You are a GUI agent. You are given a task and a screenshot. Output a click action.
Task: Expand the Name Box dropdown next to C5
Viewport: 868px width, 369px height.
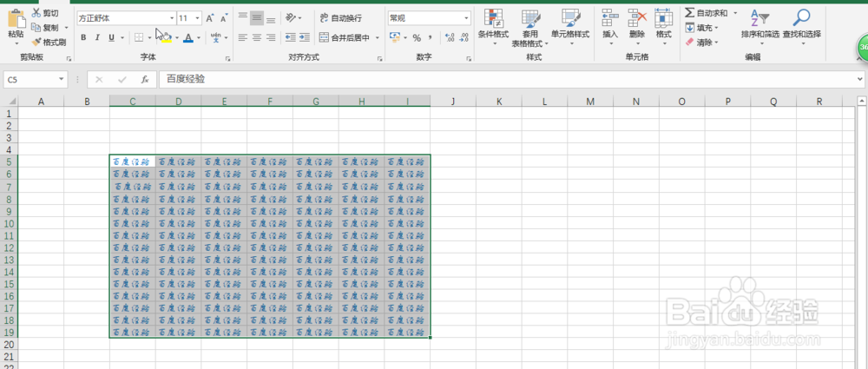point(62,80)
